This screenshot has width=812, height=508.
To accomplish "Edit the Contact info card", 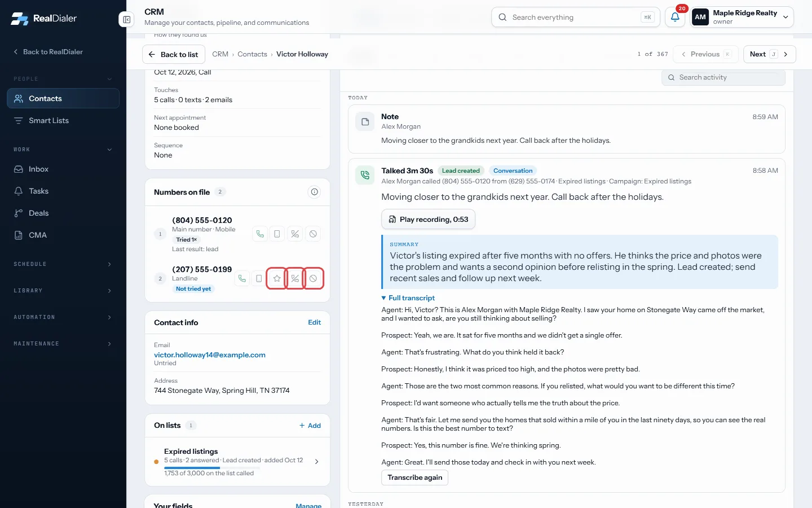I will click(314, 323).
